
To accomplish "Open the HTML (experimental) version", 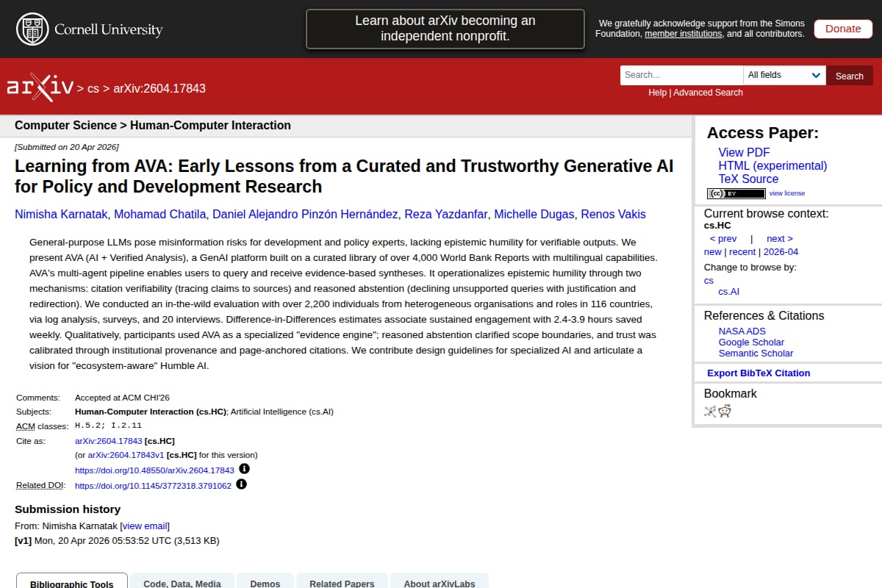I will click(x=772, y=165).
